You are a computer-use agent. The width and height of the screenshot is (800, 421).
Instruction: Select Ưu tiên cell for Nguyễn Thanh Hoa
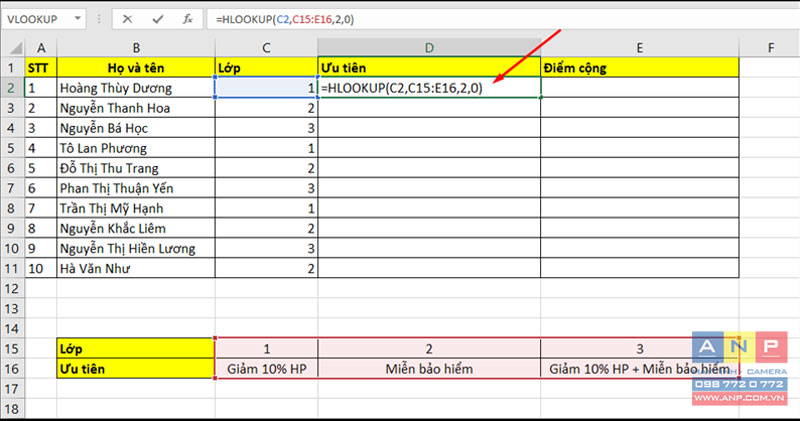(429, 108)
